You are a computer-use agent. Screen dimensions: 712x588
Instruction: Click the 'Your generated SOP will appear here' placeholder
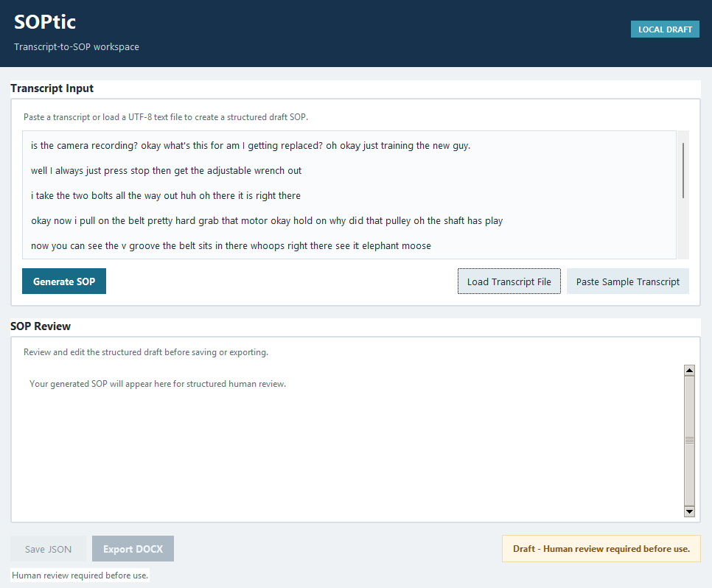[x=158, y=384]
